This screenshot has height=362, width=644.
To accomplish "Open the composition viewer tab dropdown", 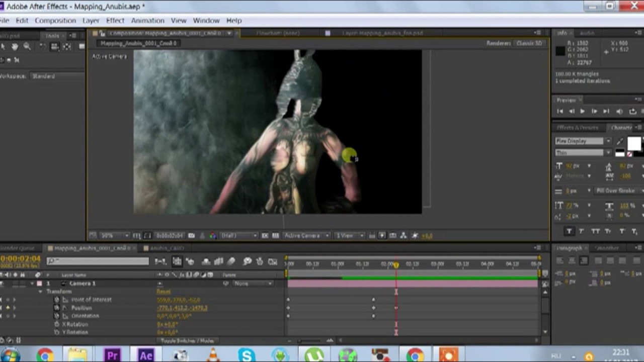I will tap(229, 33).
